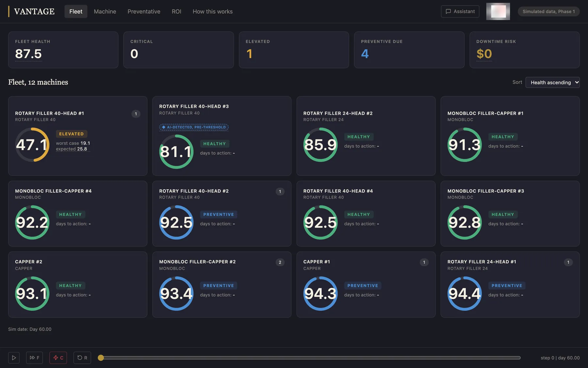
Task: Click the 94.3 health ring on Capper #1
Action: [320, 293]
